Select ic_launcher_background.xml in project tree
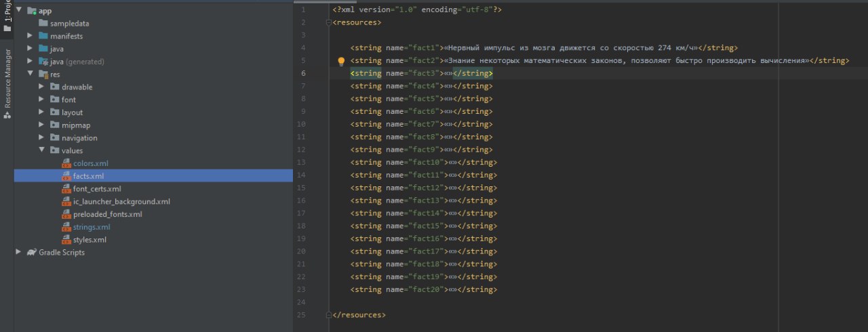868x332 pixels. click(121, 201)
